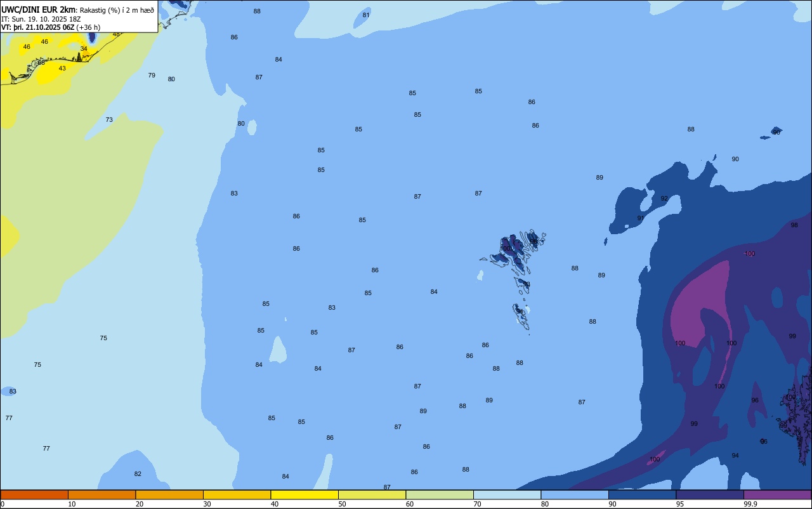Select the 30–40% gold legend swatch

point(237,494)
